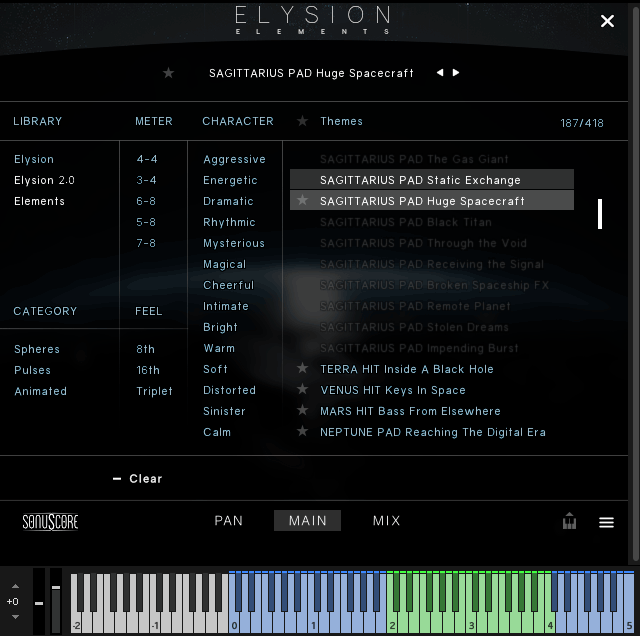Toggle star on VENUS HIT Keys In Space

pos(302,389)
